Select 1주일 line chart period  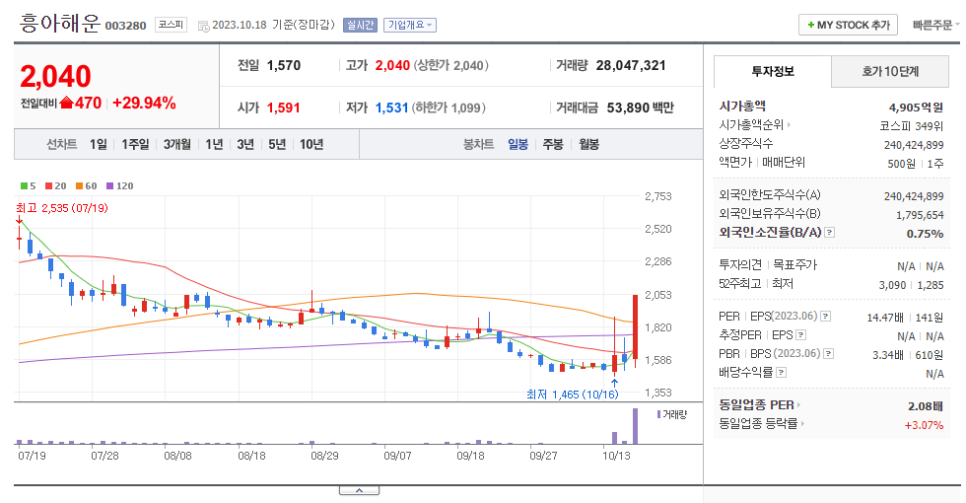pos(135,144)
